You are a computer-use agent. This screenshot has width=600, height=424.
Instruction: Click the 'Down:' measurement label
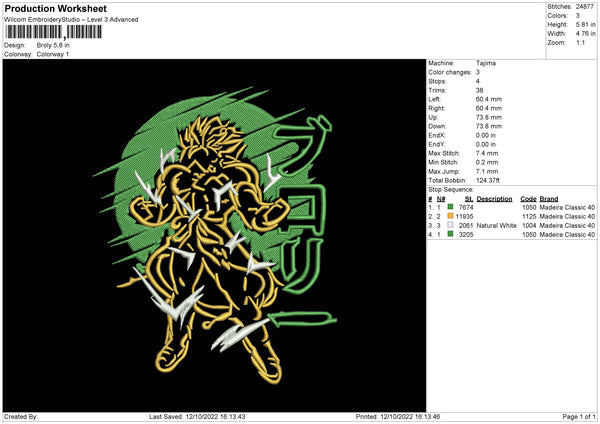tap(437, 126)
